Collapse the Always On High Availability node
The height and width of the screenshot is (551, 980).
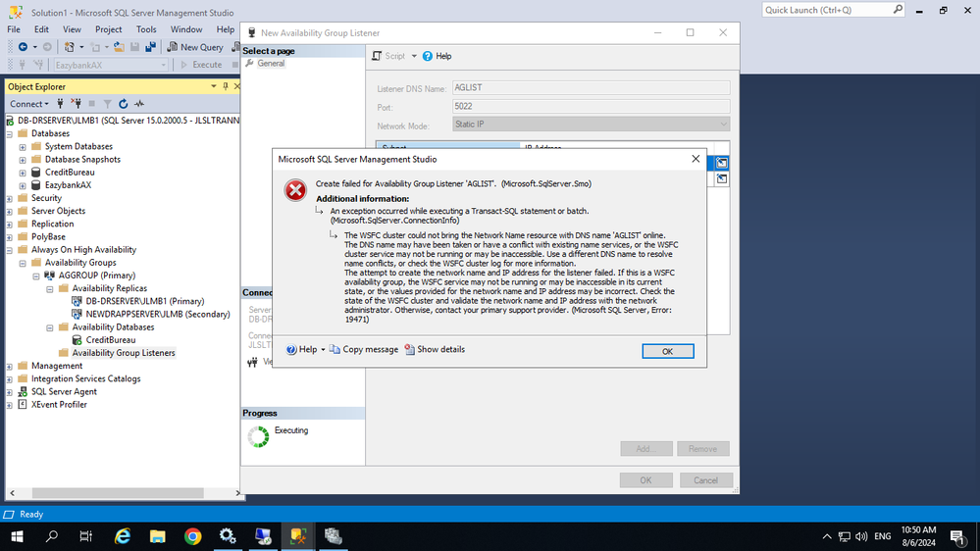(x=10, y=250)
